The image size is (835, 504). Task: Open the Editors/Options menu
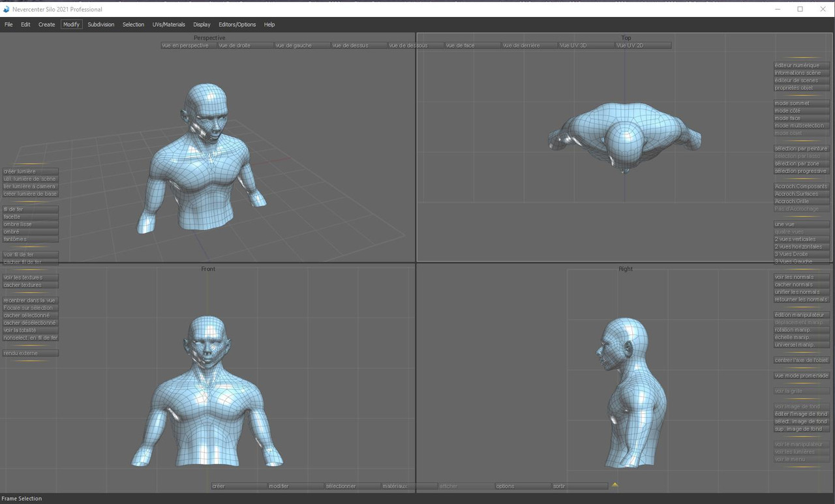[x=237, y=25]
